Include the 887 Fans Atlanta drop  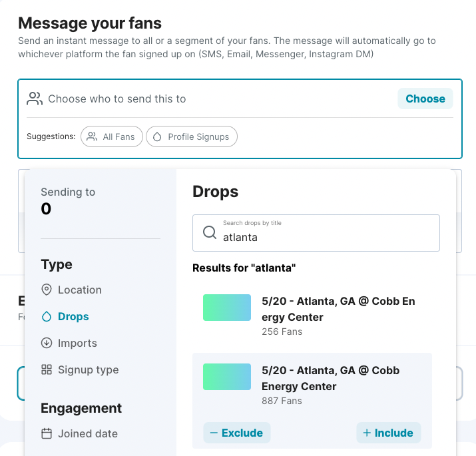tap(388, 433)
